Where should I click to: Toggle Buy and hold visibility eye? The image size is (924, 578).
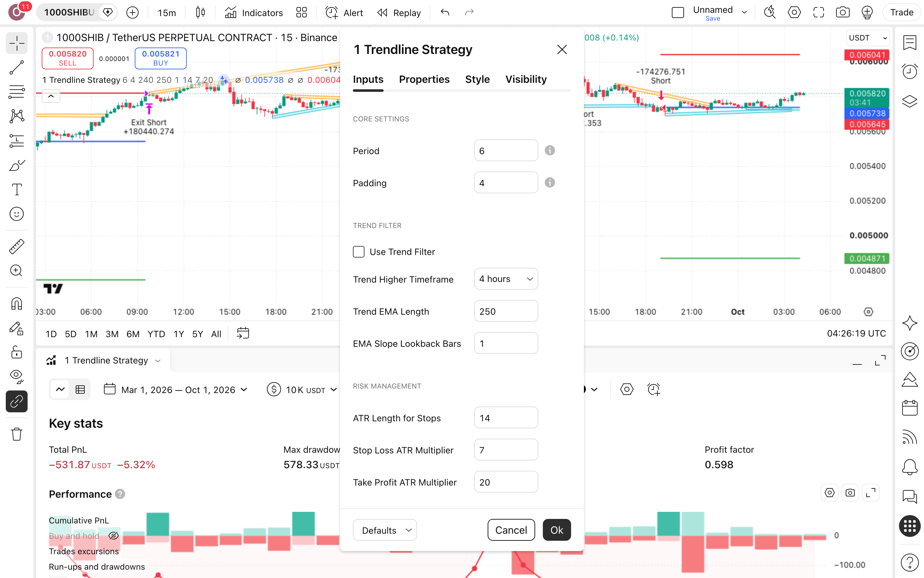click(x=113, y=536)
